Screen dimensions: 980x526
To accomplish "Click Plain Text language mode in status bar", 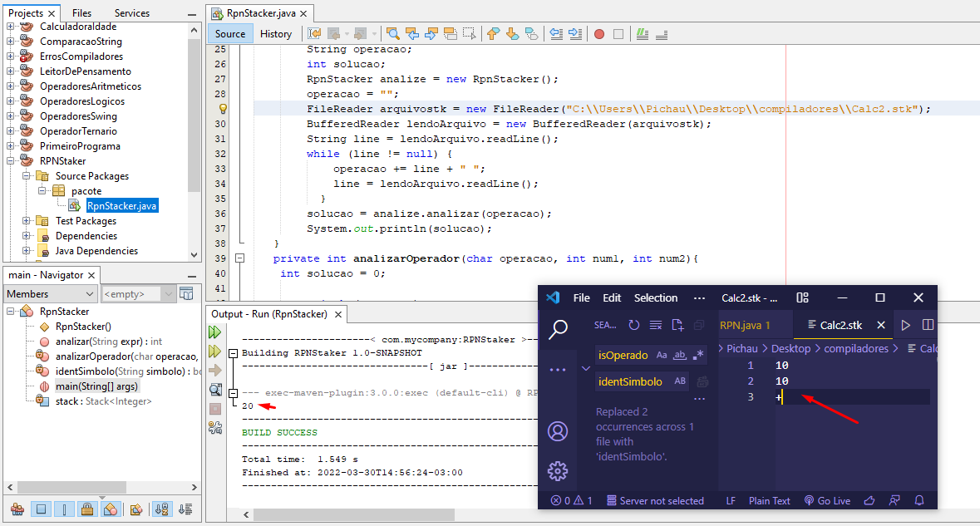I will [x=770, y=500].
